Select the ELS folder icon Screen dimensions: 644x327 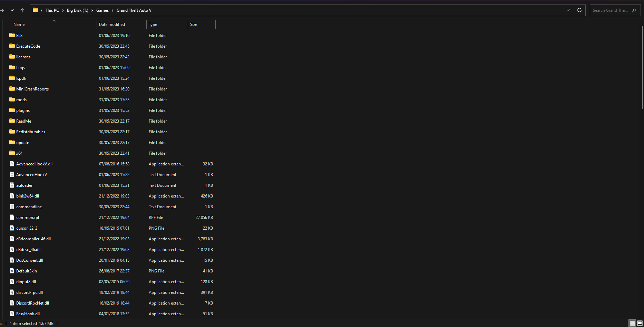point(12,35)
